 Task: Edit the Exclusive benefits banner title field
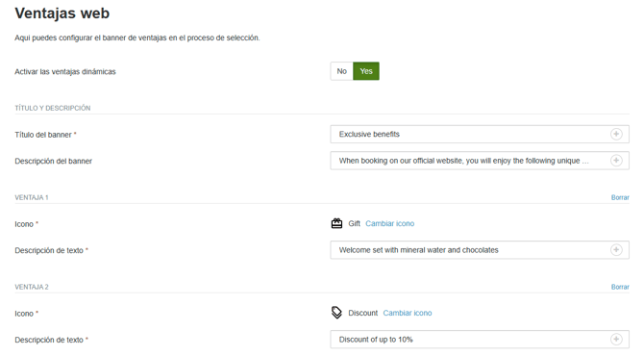coord(480,134)
